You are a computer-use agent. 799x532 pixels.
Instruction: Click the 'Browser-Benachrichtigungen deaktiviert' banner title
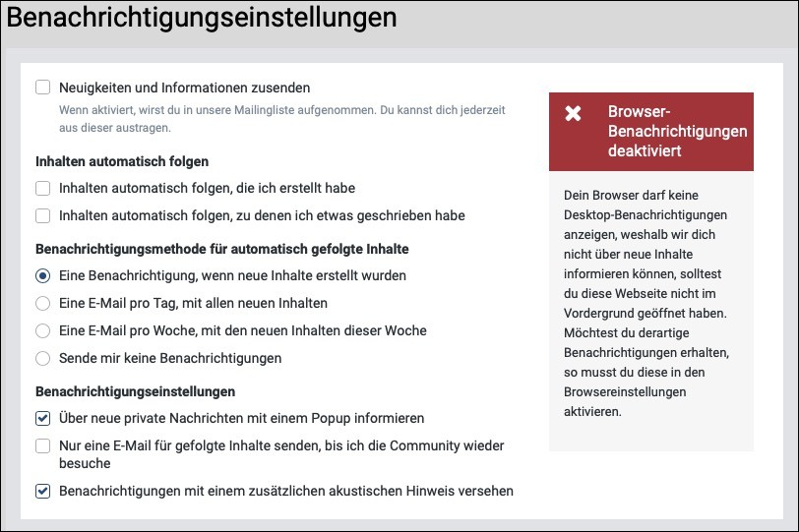pos(677,132)
